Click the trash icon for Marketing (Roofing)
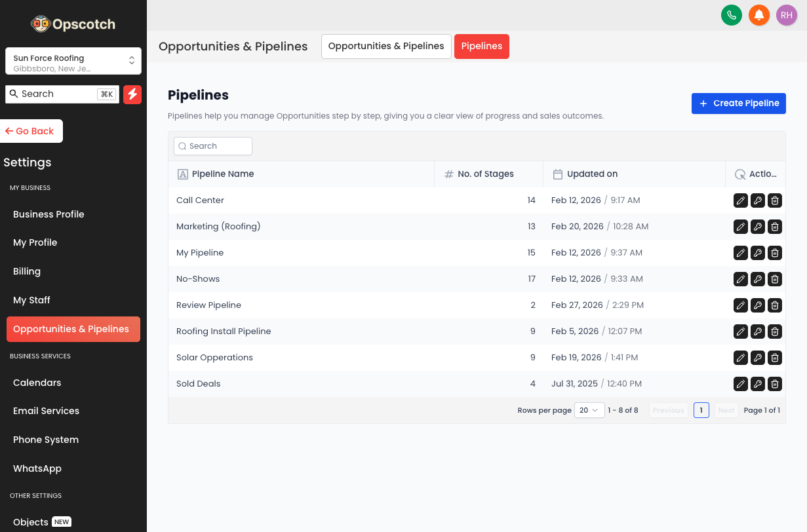The height and width of the screenshot is (532, 807). [774, 227]
